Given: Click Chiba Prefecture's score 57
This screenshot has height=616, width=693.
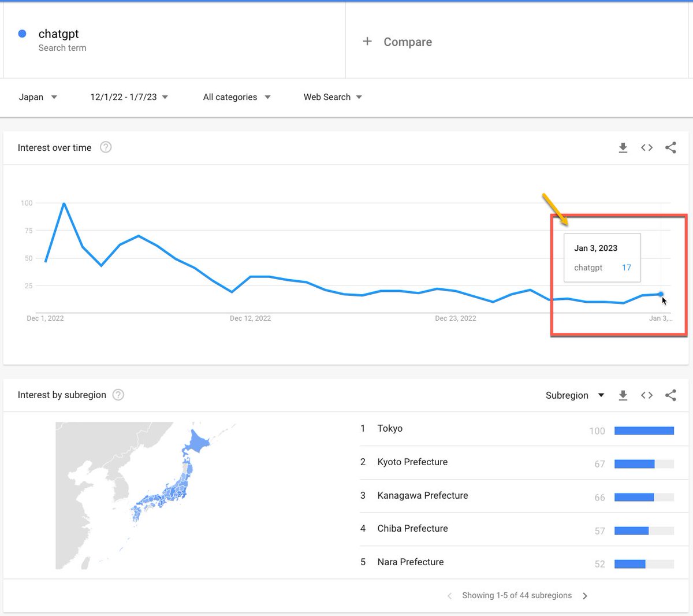Looking at the screenshot, I should coord(600,531).
